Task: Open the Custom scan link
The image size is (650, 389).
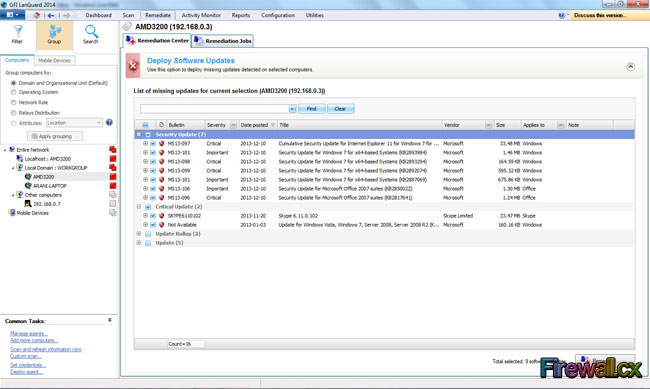Action: tap(26, 356)
